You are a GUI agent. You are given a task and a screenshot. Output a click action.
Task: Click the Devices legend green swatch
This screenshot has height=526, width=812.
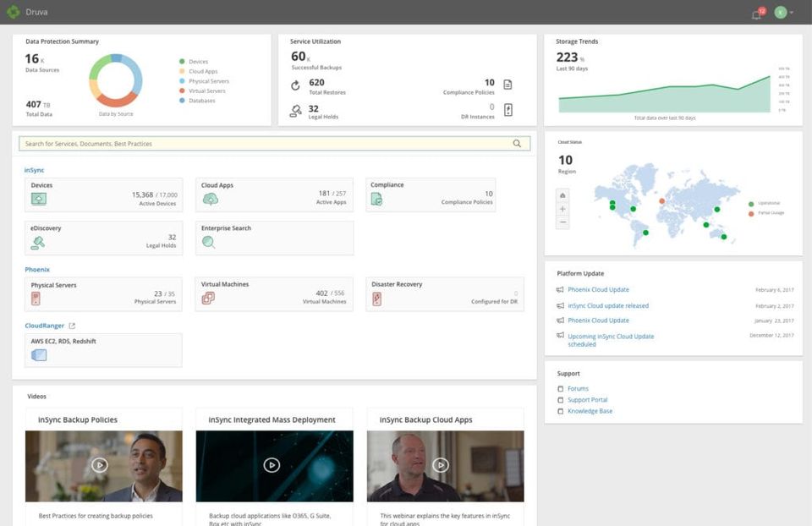point(182,62)
